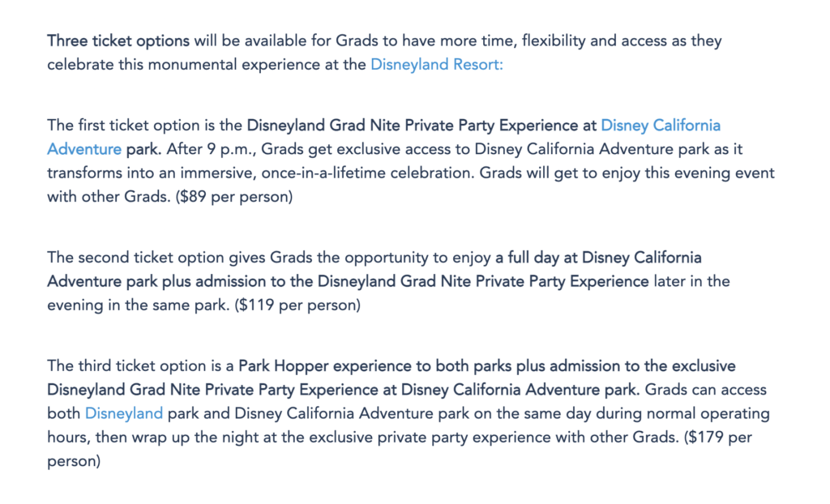
Task: Follow the blue Disneyland park link
Action: click(124, 413)
